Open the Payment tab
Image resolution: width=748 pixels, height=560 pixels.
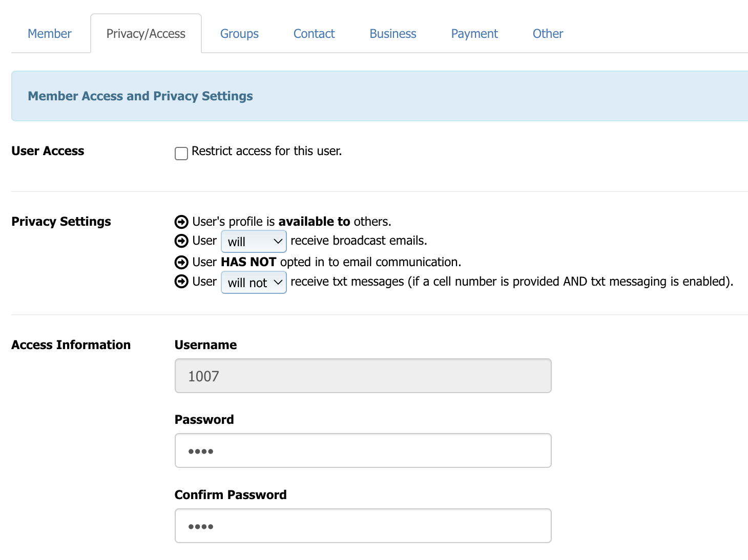(474, 34)
